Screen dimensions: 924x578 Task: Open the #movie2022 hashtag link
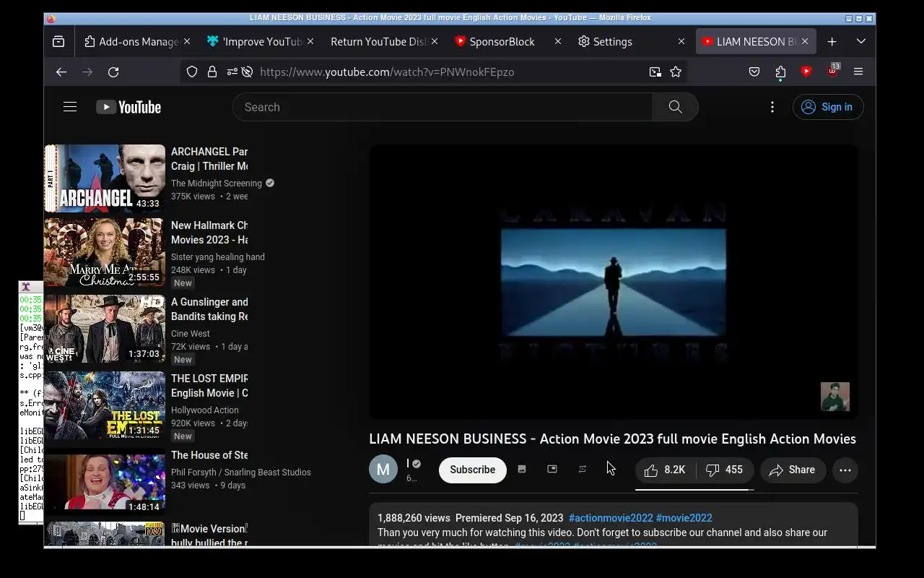(x=684, y=518)
